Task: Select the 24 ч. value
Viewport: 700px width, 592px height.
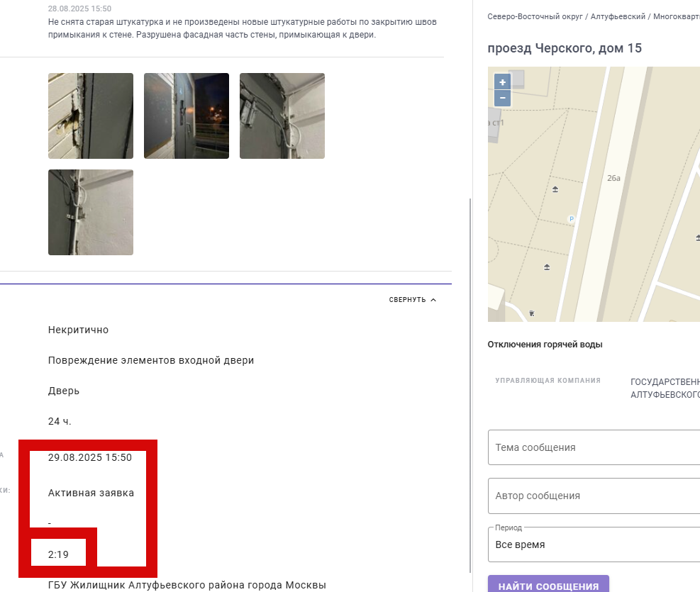Action: (x=60, y=421)
